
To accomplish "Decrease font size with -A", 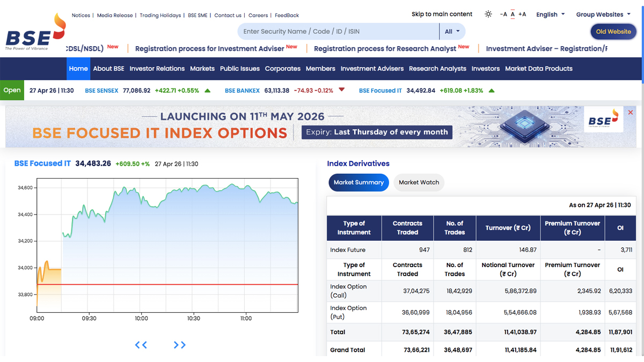I will click(503, 14).
